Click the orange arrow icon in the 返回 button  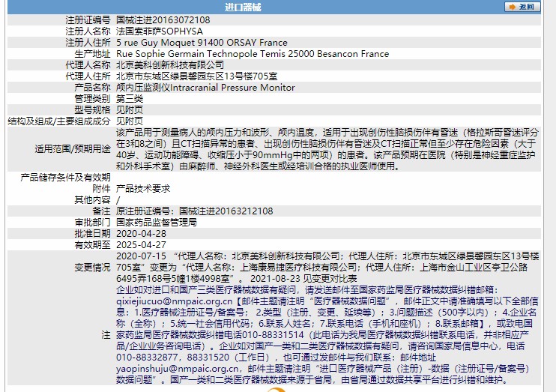tap(512, 7)
